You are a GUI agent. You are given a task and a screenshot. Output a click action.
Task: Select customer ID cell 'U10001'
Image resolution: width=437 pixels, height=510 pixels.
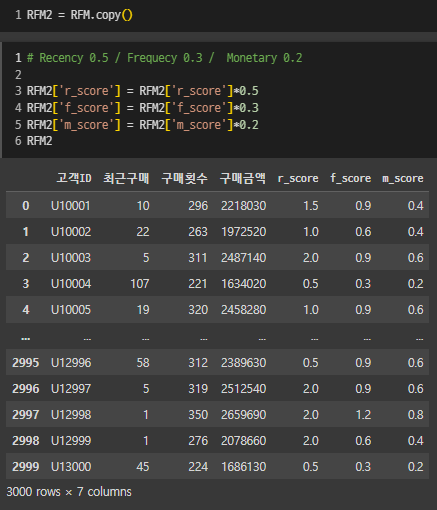point(71,206)
